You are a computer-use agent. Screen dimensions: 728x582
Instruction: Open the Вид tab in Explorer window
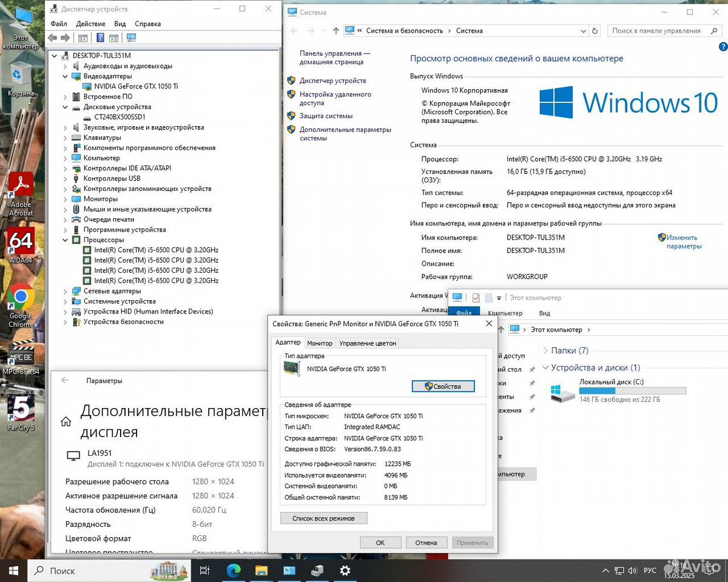[x=545, y=313]
